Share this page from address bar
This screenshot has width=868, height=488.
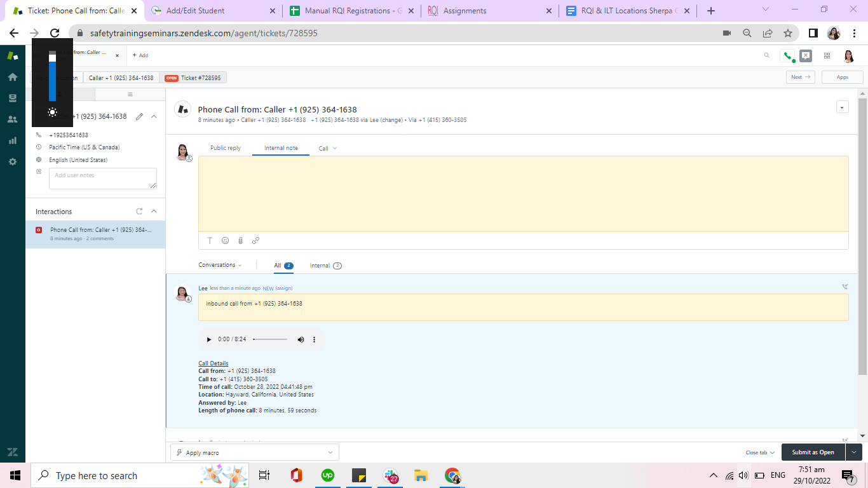pyautogui.click(x=768, y=33)
